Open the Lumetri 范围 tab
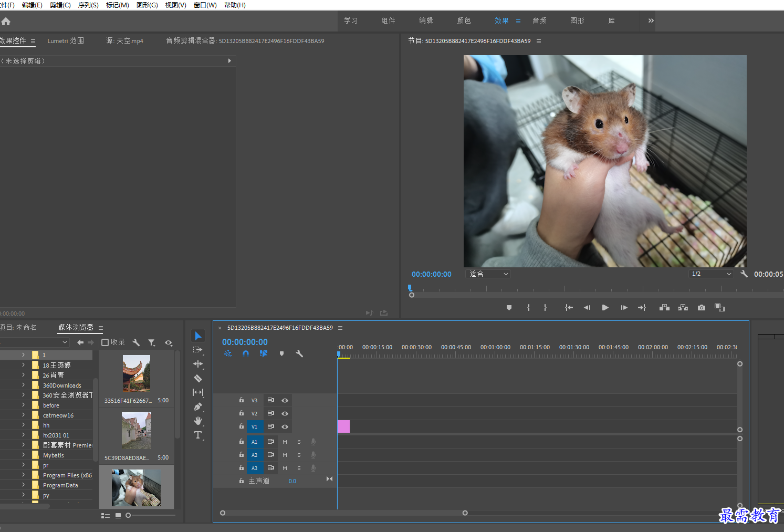 tap(66, 40)
